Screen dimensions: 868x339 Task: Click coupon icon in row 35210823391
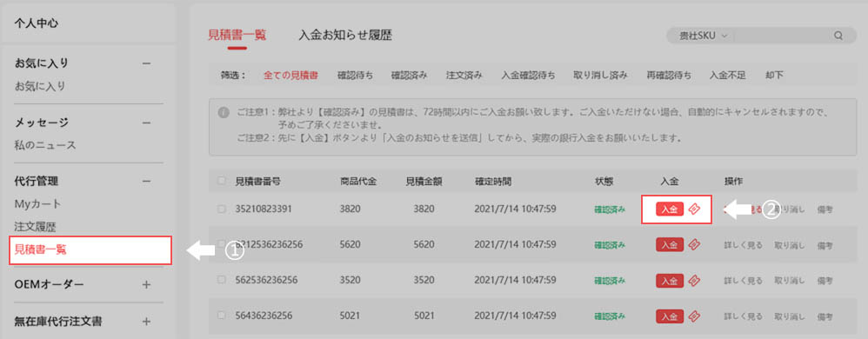click(x=694, y=209)
